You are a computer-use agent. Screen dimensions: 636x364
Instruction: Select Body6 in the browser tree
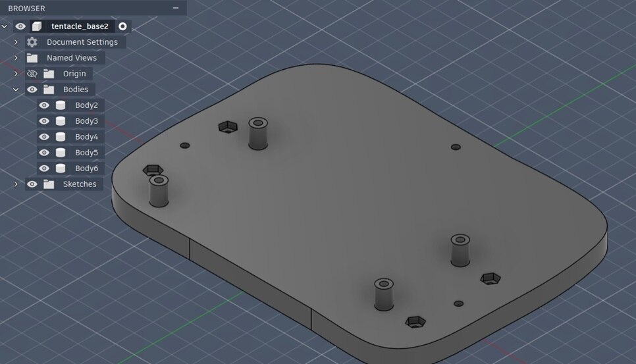pyautogui.click(x=86, y=169)
